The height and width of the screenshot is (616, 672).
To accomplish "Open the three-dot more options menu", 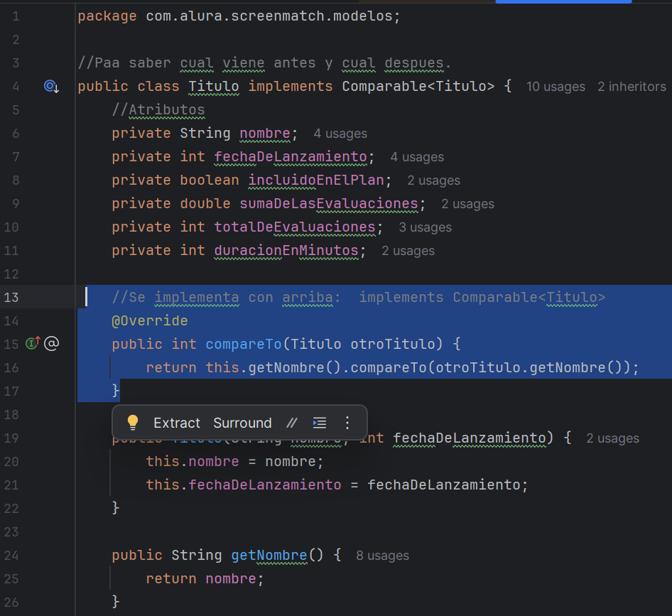I will [x=347, y=423].
